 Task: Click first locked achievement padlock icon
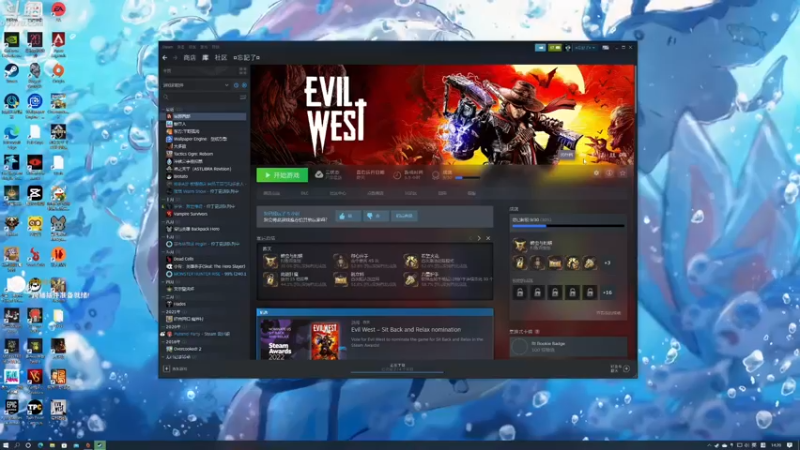(x=520, y=292)
